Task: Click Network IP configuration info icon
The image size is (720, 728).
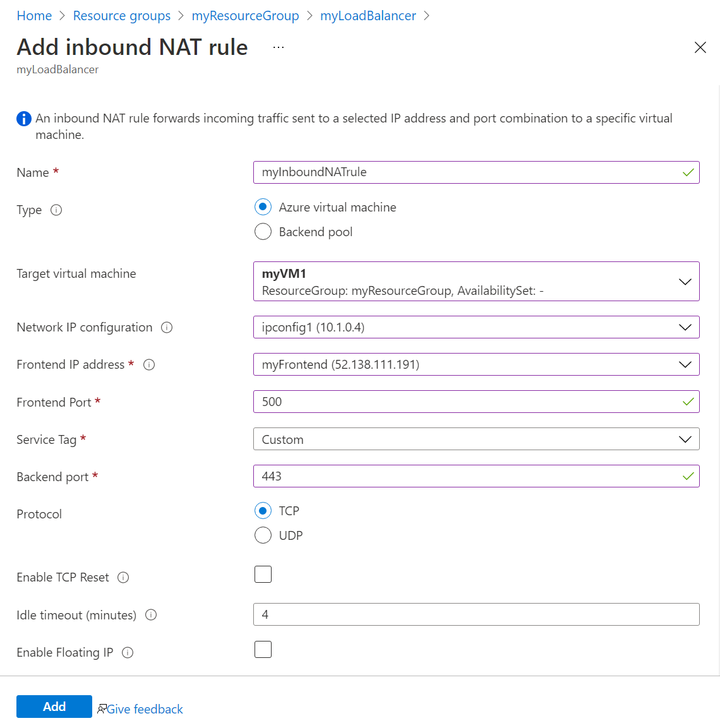Action: tap(167, 327)
